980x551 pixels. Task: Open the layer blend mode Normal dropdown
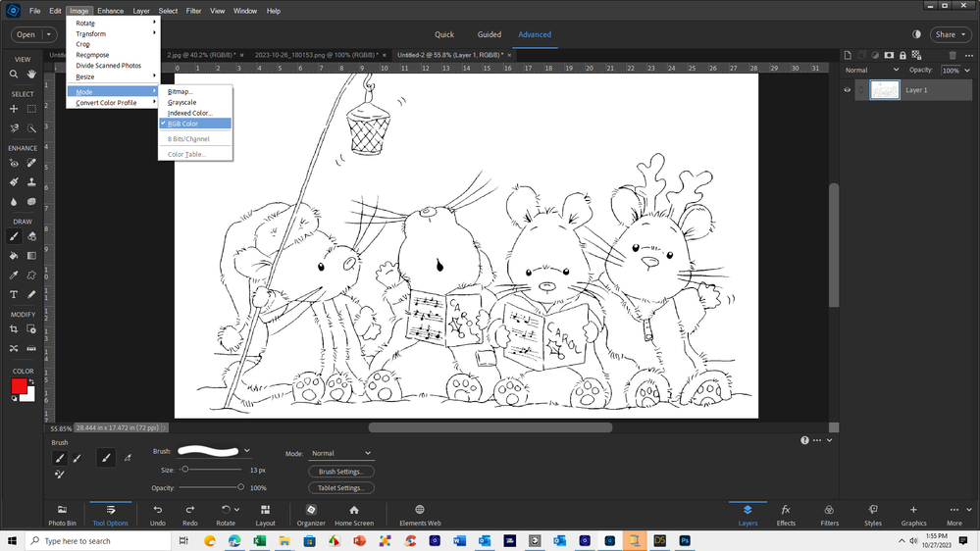[x=872, y=71]
